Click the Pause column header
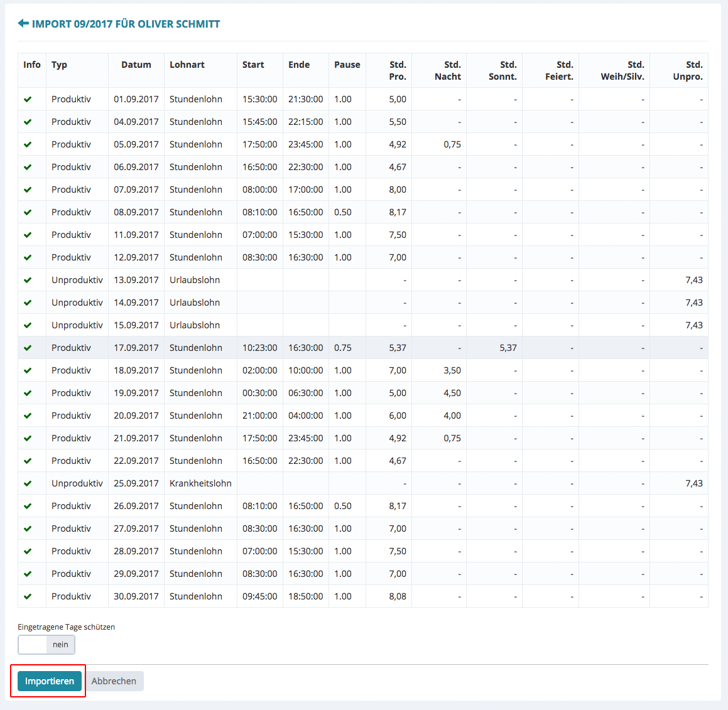Image resolution: width=728 pixels, height=710 pixels. (347, 65)
